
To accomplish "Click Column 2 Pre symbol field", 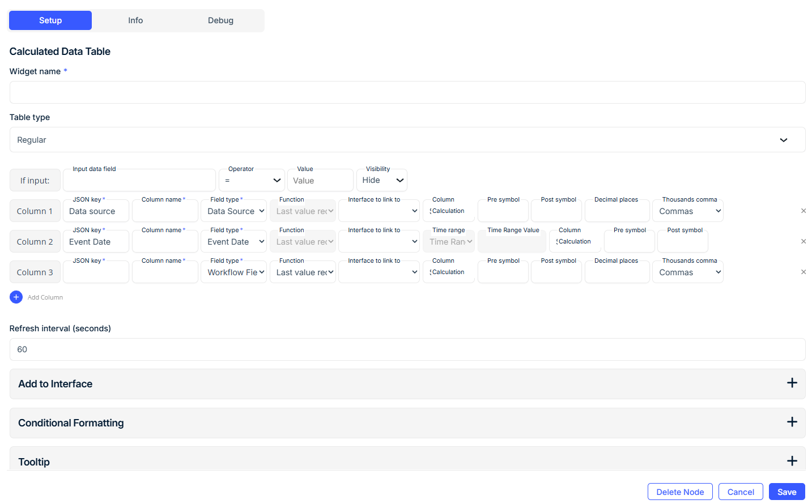I will 630,241.
